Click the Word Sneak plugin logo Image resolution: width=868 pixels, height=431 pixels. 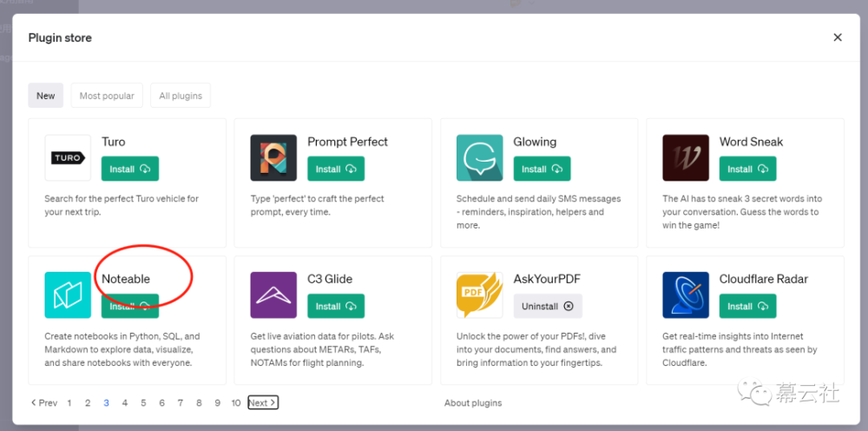(686, 158)
